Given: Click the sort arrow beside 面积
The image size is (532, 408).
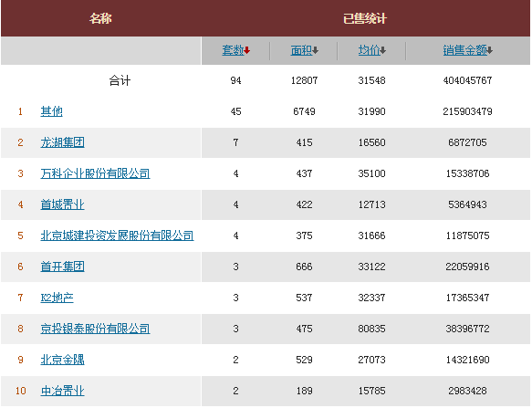Looking at the screenshot, I should click(315, 50).
